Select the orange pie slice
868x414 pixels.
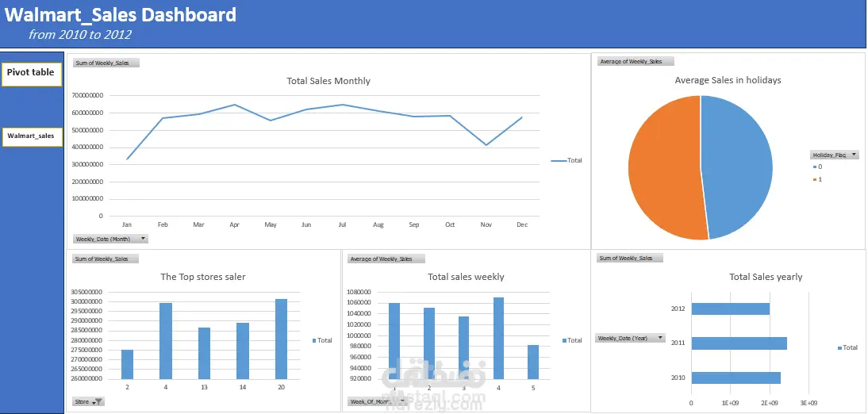(664, 167)
